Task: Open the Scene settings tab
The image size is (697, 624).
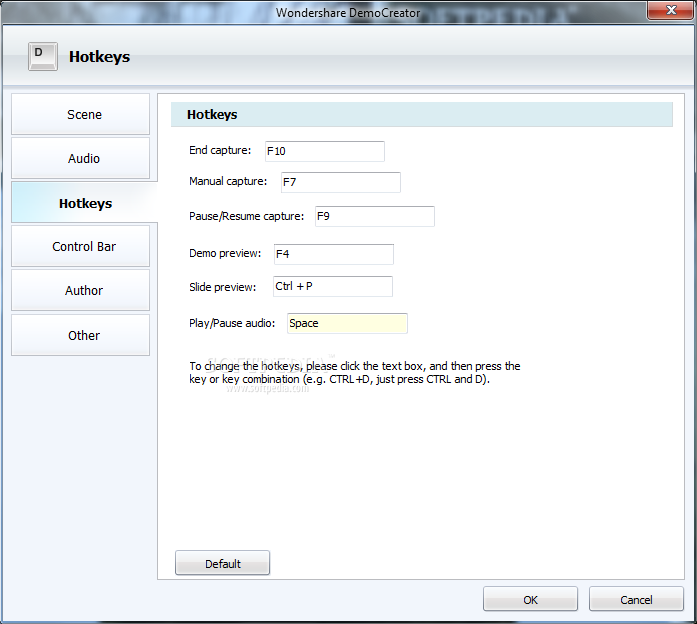Action: 80,114
